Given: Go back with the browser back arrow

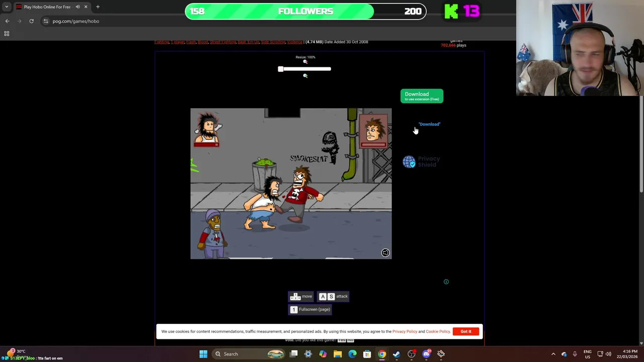Looking at the screenshot, I should click(7, 21).
